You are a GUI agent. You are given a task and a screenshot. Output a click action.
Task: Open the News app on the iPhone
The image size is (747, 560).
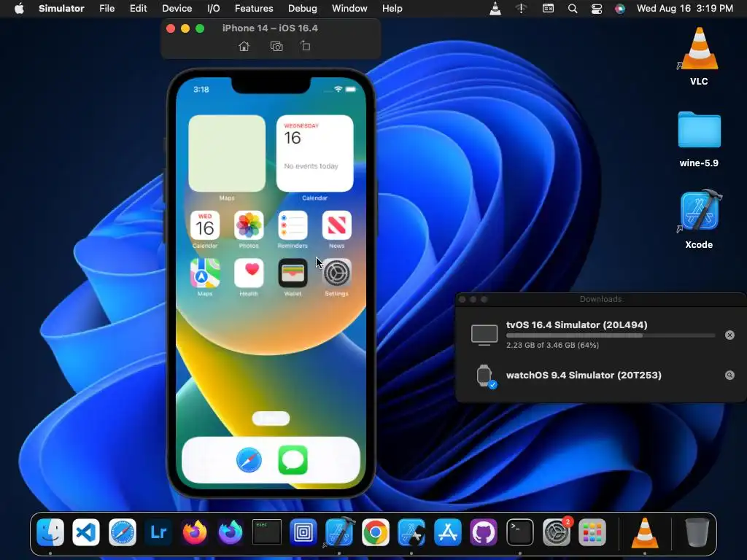tap(337, 225)
